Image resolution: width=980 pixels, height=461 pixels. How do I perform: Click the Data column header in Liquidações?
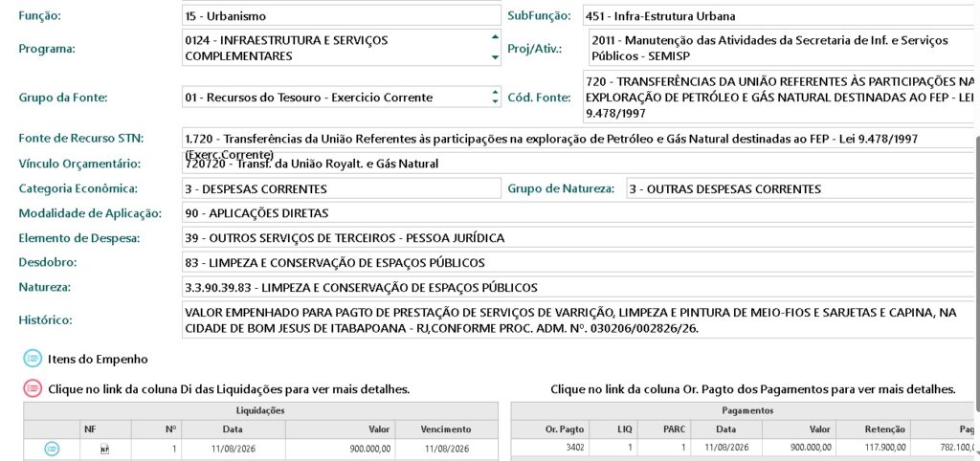point(234,429)
